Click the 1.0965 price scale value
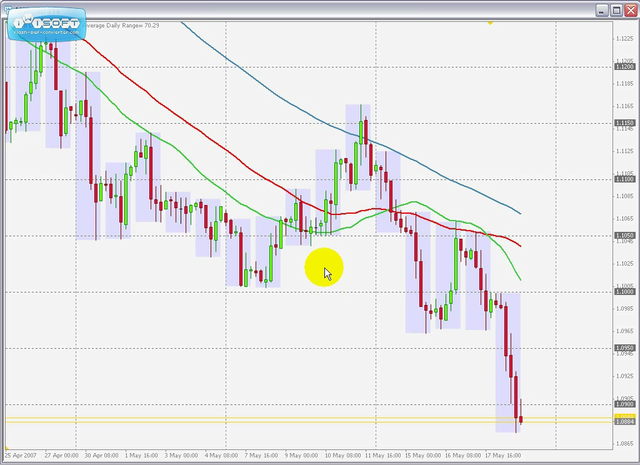 [624, 331]
